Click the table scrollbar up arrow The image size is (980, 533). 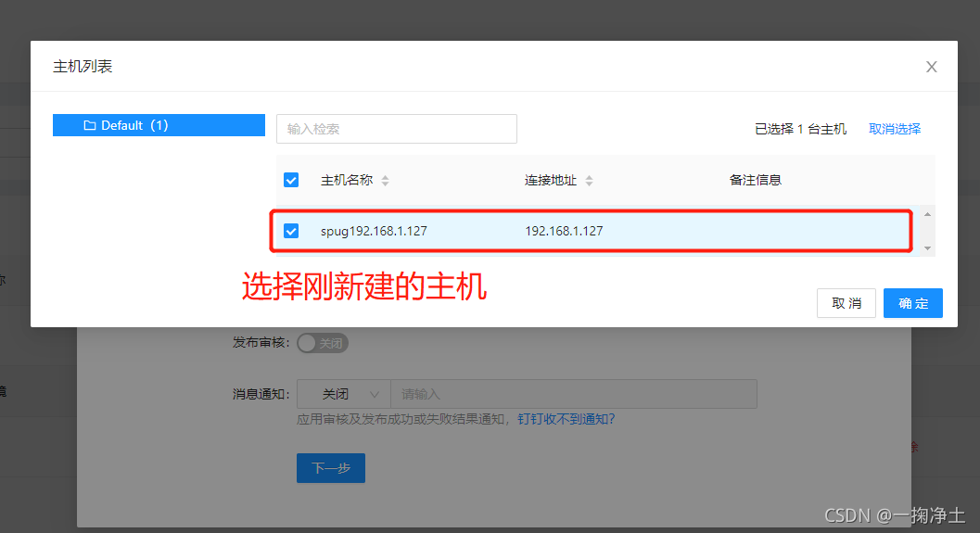click(927, 214)
